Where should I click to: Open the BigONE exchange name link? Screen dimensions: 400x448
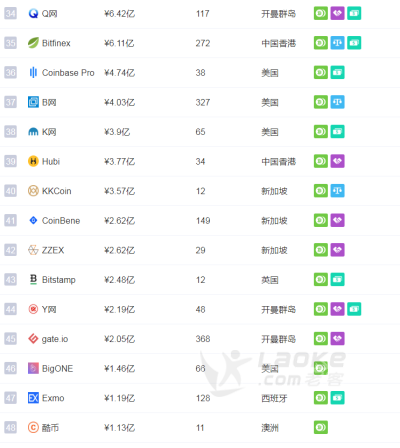point(57,369)
